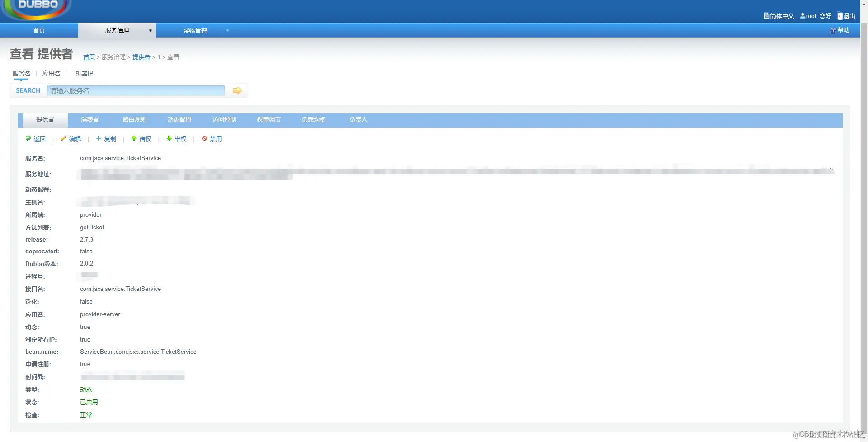
Task: Open the 首页 menu item
Action: coord(39,30)
